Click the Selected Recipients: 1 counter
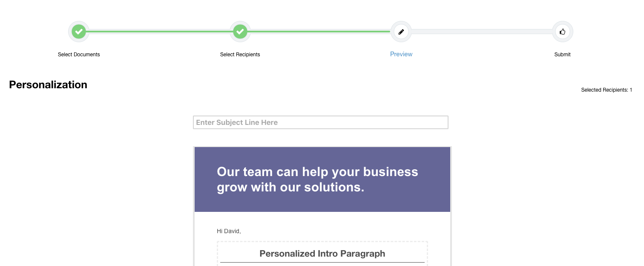Image resolution: width=644 pixels, height=266 pixels. pyautogui.click(x=607, y=90)
